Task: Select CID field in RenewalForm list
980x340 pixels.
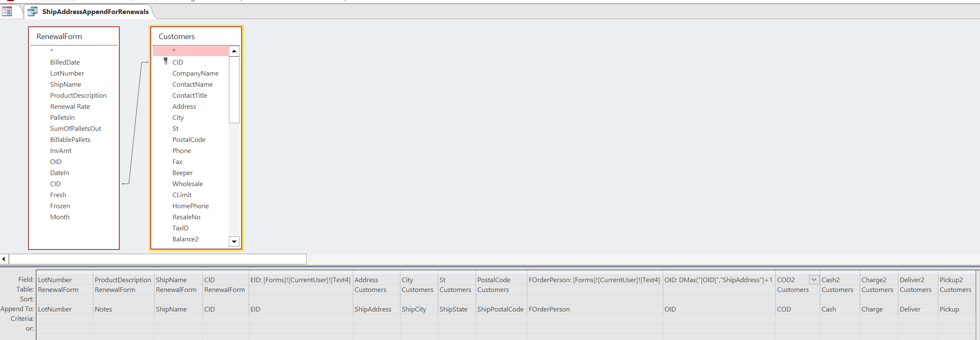Action: point(56,184)
